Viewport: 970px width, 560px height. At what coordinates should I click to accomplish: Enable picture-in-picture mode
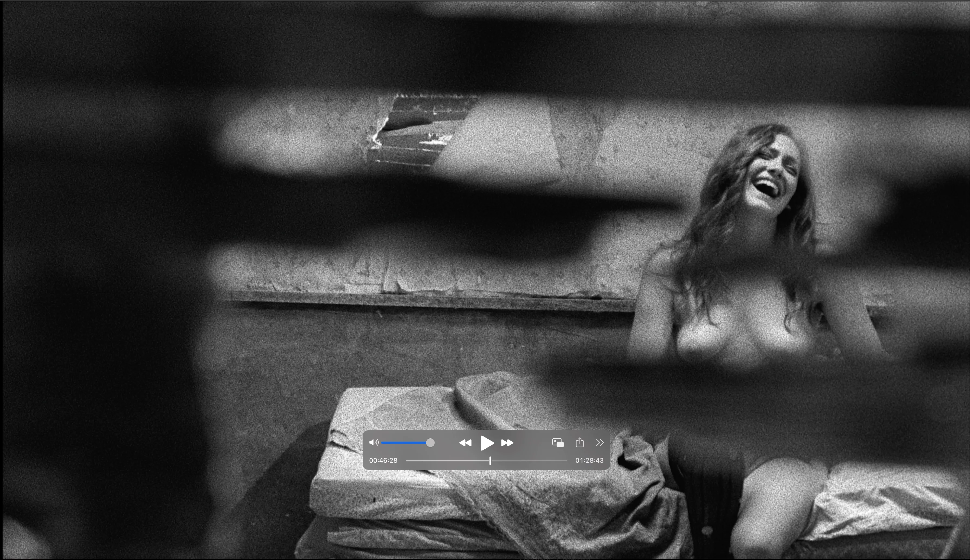coord(558,443)
